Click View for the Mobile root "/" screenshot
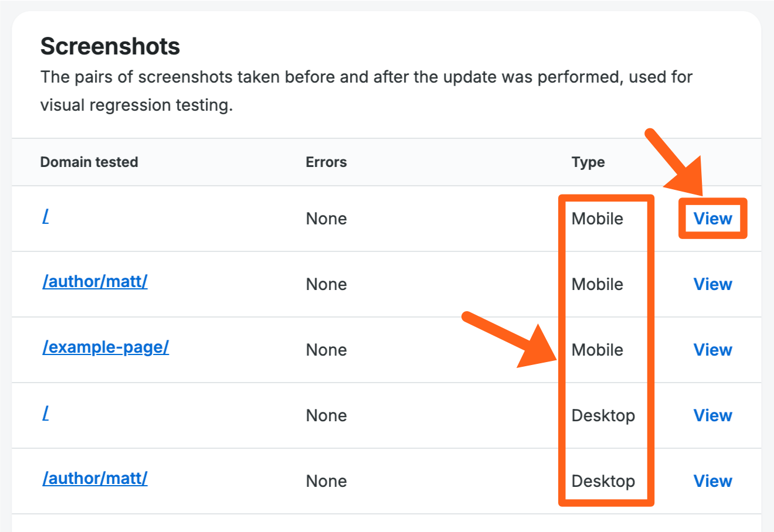Screen dimensions: 774x532 [x=712, y=219]
